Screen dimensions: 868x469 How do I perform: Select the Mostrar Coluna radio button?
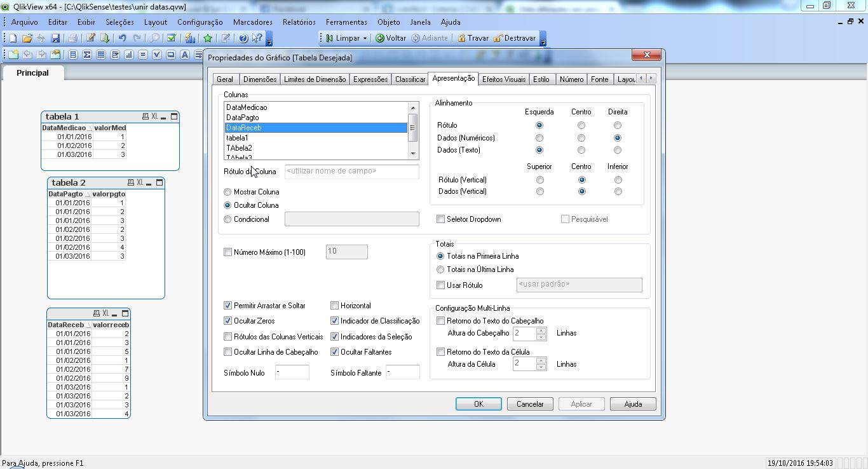point(227,192)
